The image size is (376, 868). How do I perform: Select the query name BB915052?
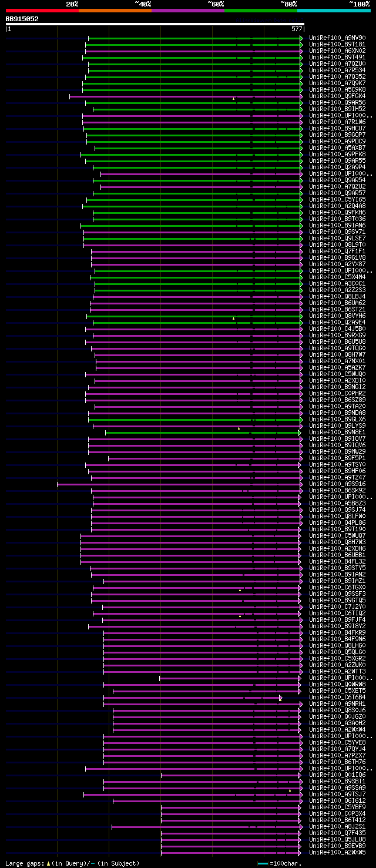22,19
